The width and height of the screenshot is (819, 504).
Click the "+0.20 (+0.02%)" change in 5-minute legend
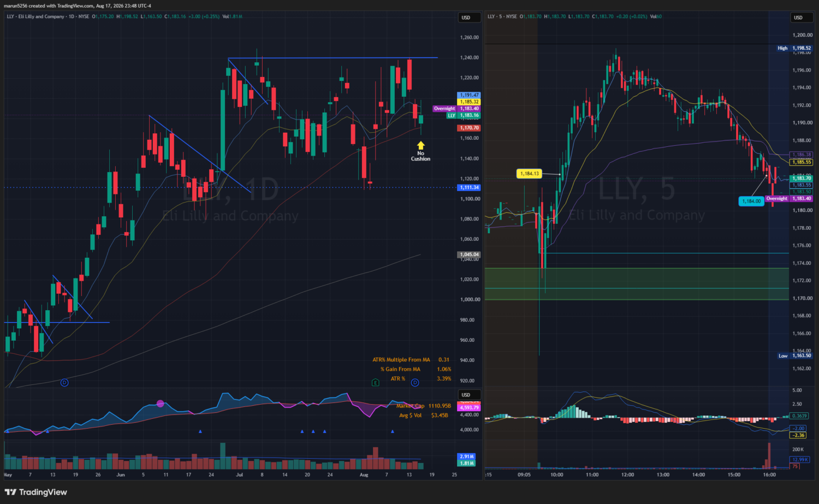tap(632, 16)
